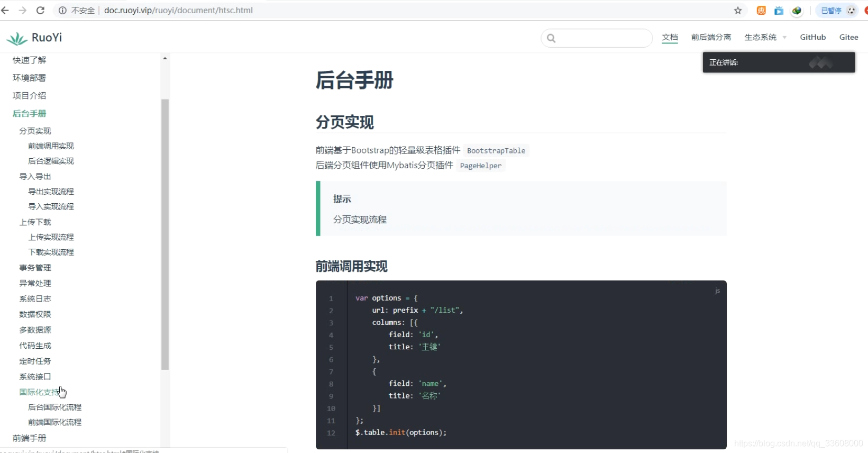The image size is (868, 453).
Task: Go to 后台逻辑实现 sidebar link
Action: click(51, 161)
